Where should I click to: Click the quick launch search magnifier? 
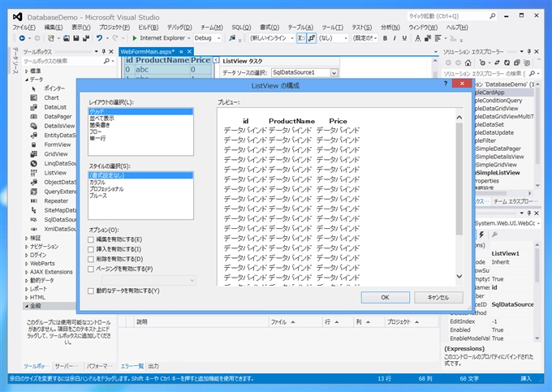pos(493,16)
